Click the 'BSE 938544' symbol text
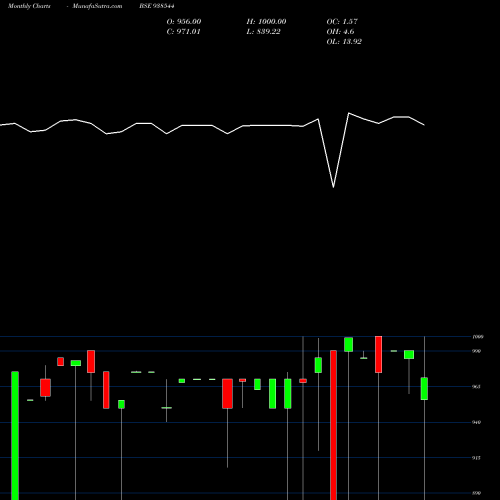 coord(157,6)
